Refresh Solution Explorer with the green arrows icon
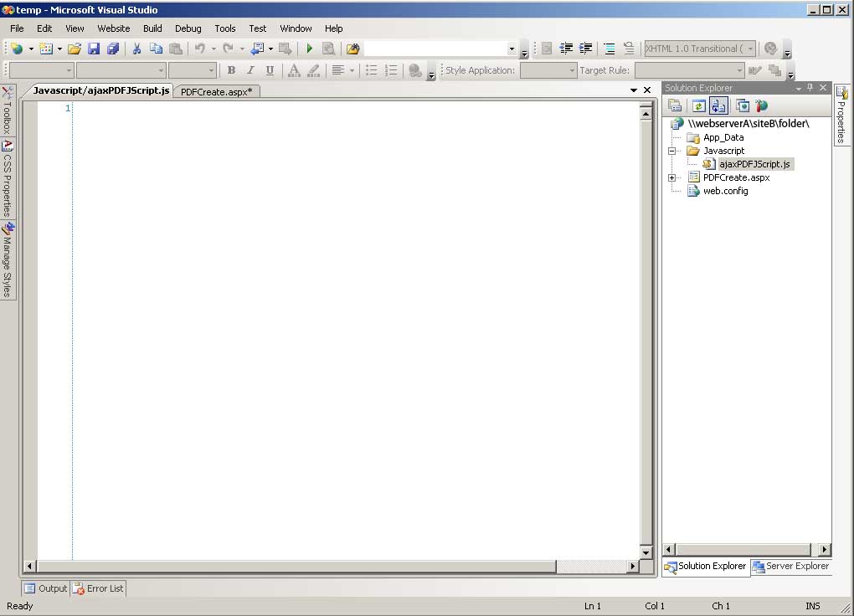Viewport: 854px width, 616px height. pyautogui.click(x=699, y=105)
